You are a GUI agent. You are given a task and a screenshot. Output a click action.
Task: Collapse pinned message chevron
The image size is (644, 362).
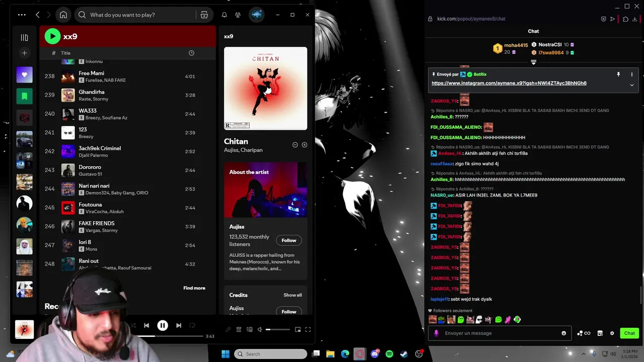click(x=632, y=85)
